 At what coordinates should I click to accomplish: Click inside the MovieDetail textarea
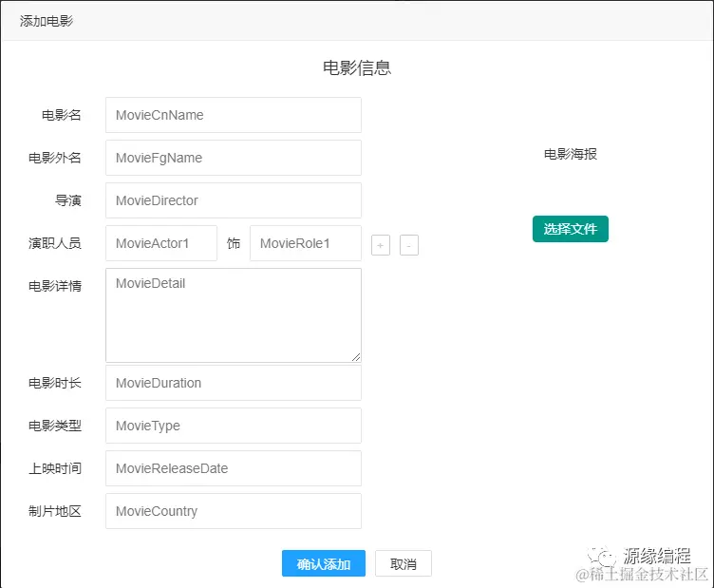click(x=234, y=315)
